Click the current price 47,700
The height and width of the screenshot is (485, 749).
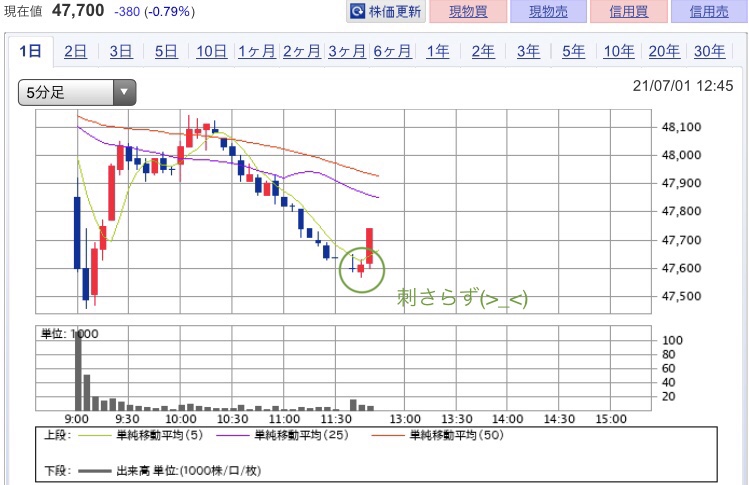(78, 10)
